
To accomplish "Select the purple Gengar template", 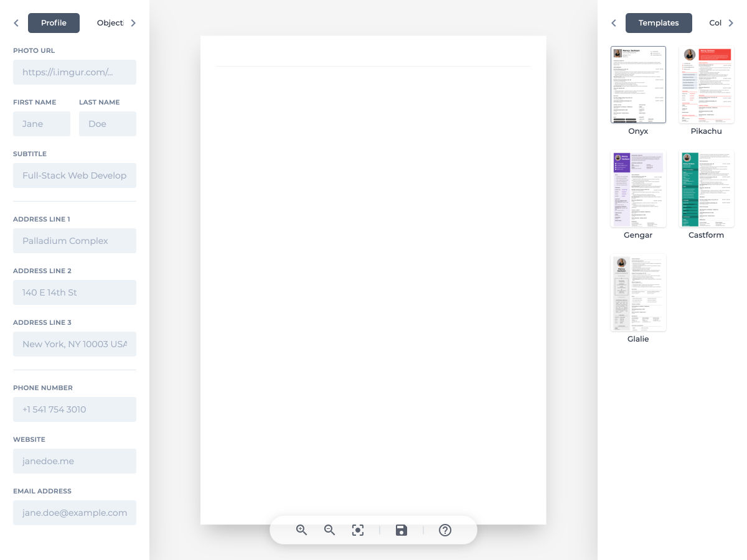I will pyautogui.click(x=638, y=189).
